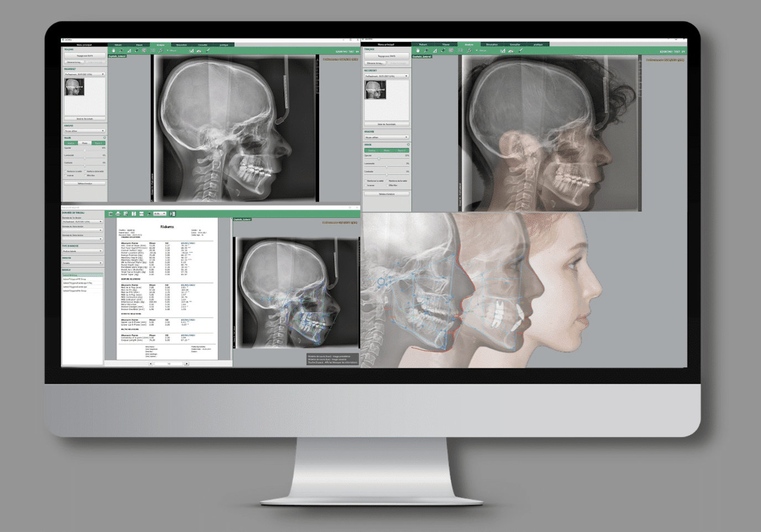Toggle Inverser checkbox in left window

65,175
